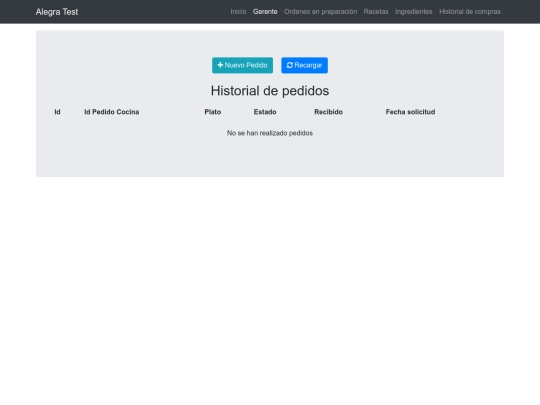The height and width of the screenshot is (405, 540).
Task: Click the Historial de pedidos heading
Action: click(x=270, y=91)
